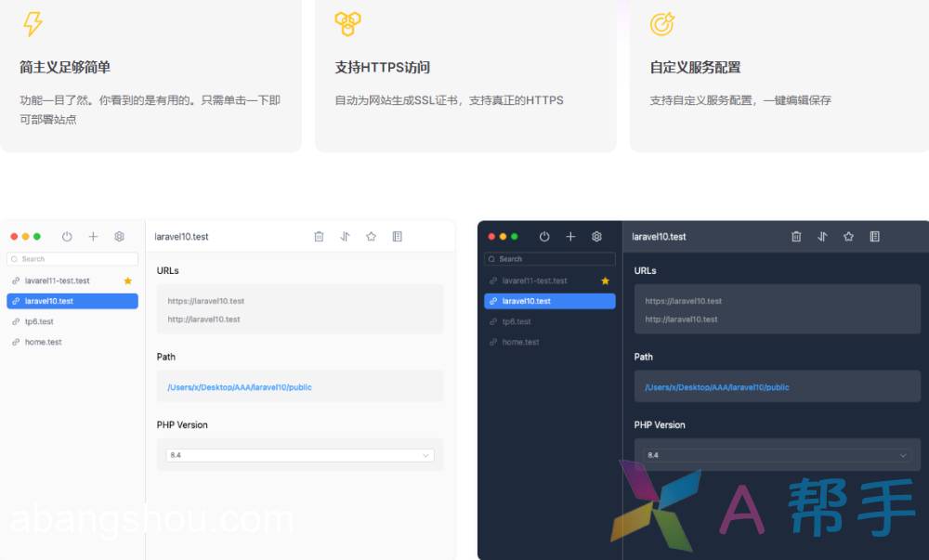This screenshot has width=929, height=560.
Task: Open settings gear in the dark-theme window
Action: [596, 237]
